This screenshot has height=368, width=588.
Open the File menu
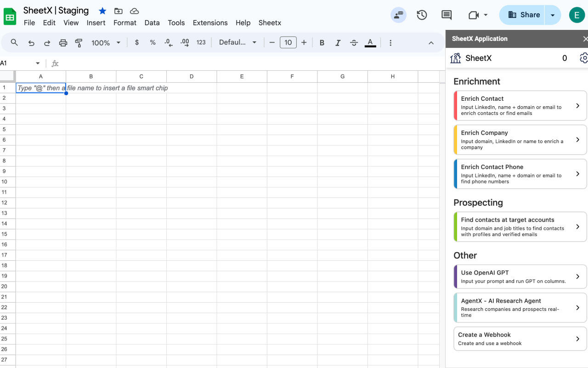(29, 23)
